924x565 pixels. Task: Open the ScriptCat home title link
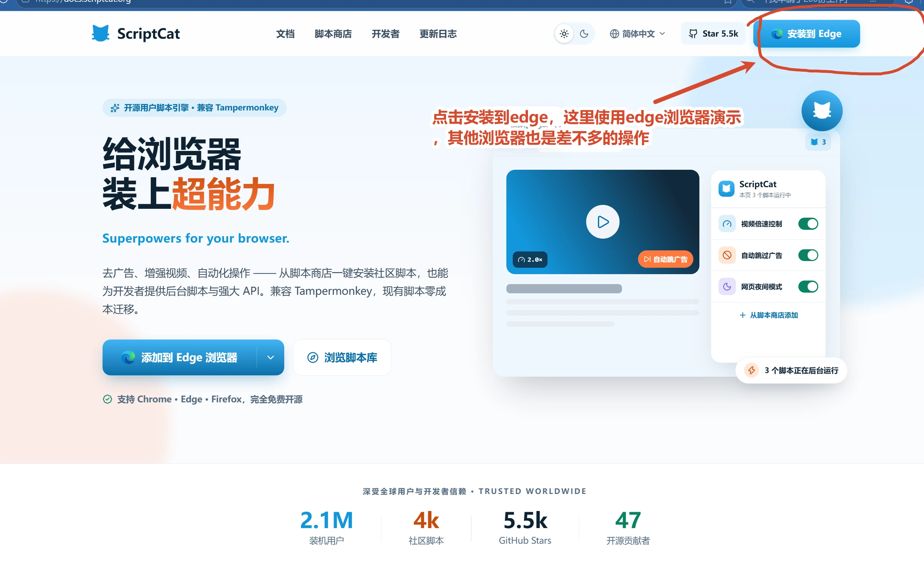[x=148, y=33]
